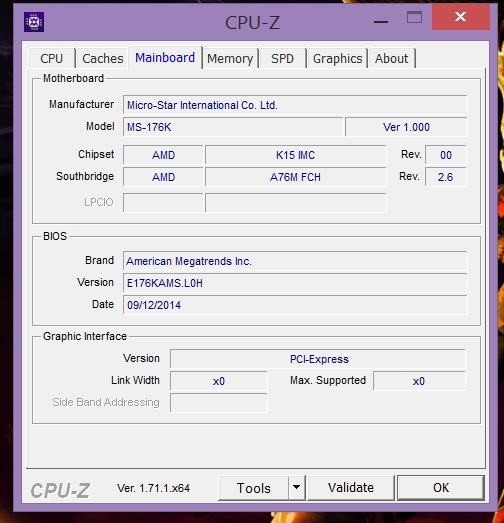504x523 pixels.
Task: Click the empty LPCIO model field
Action: click(296, 202)
